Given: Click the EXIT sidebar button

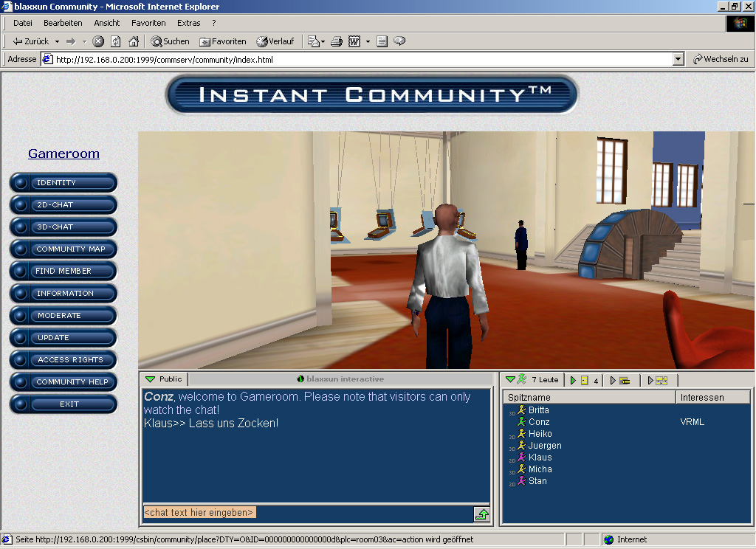Looking at the screenshot, I should point(63,404).
